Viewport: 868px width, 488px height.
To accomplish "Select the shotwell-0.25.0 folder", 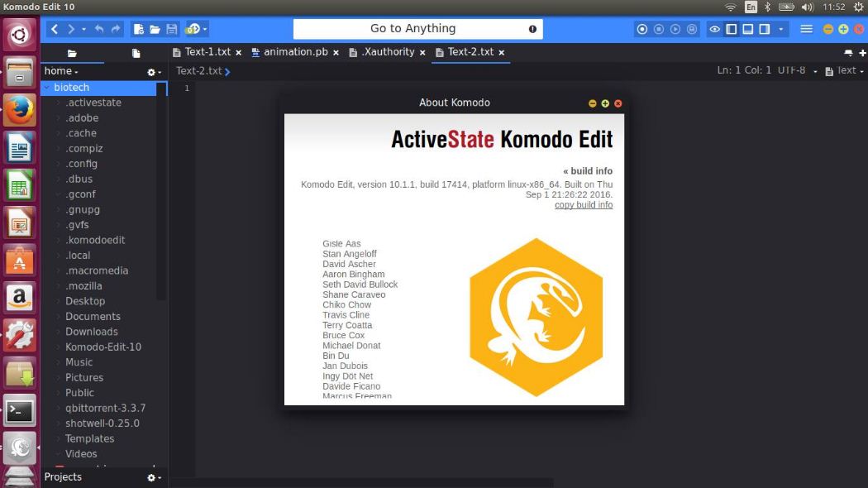I will [x=103, y=423].
